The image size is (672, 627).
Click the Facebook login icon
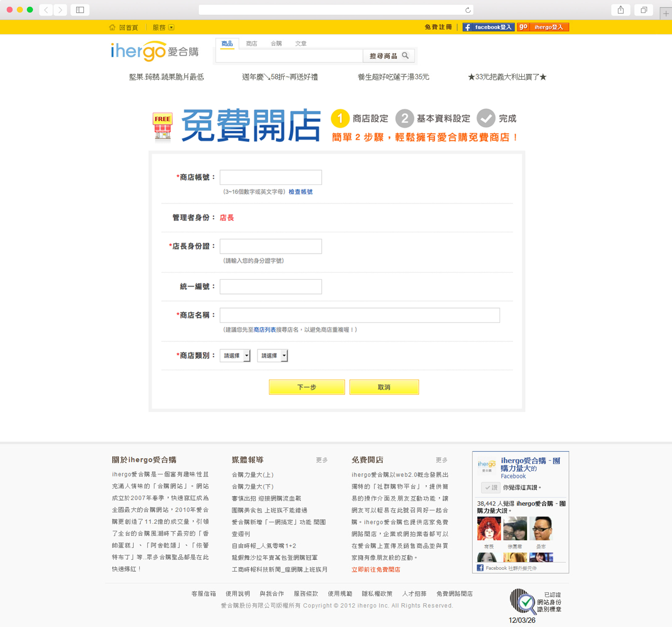tap(467, 27)
